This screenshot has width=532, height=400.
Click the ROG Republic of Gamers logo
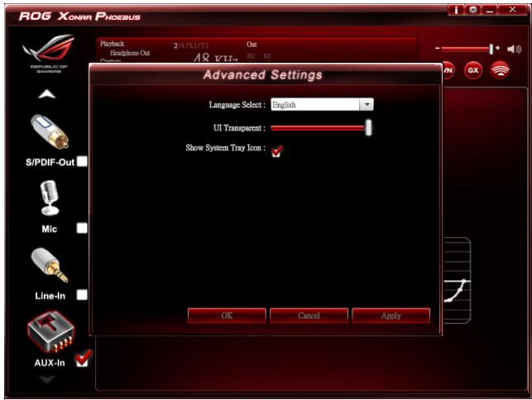click(49, 53)
